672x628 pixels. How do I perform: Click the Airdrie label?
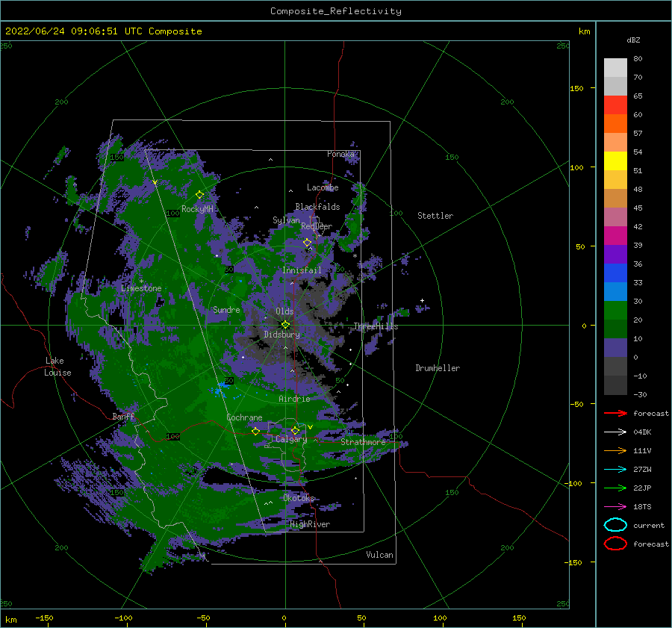click(x=294, y=399)
